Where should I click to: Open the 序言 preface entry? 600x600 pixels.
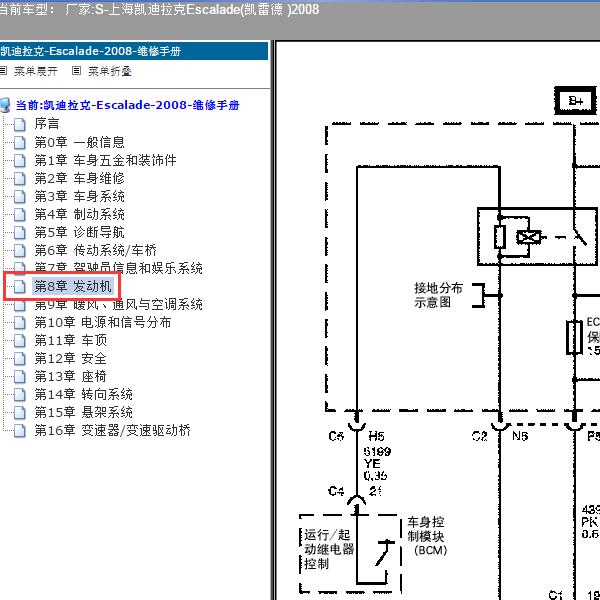tap(47, 124)
